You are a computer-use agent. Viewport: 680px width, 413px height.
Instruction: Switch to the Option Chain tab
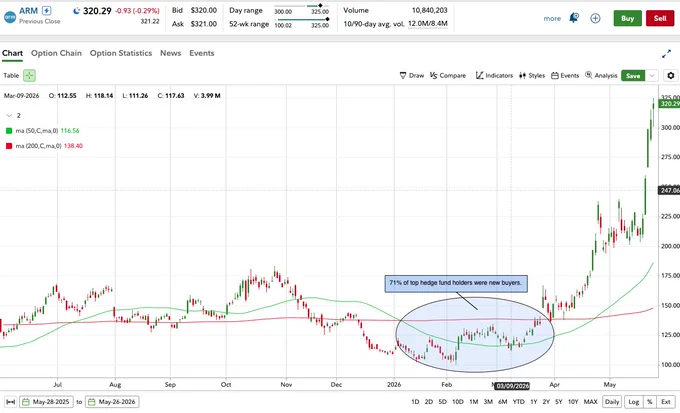(x=56, y=53)
